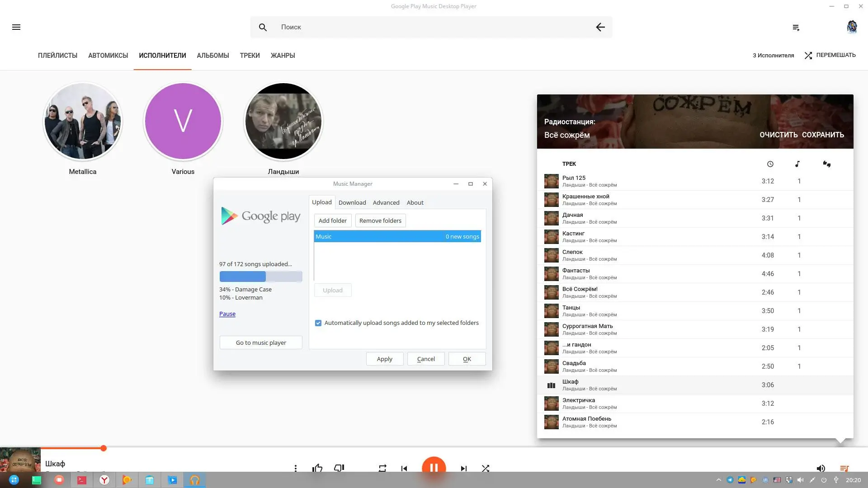Open About tab in Music Manager

(x=415, y=202)
